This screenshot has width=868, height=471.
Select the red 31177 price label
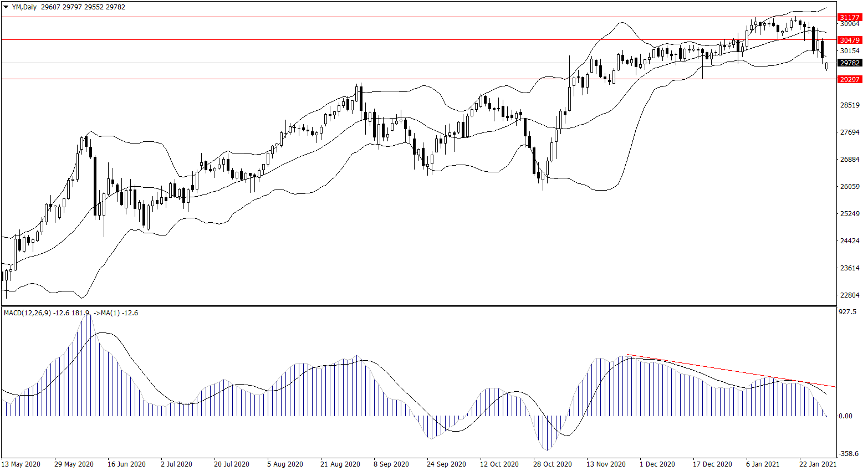849,18
